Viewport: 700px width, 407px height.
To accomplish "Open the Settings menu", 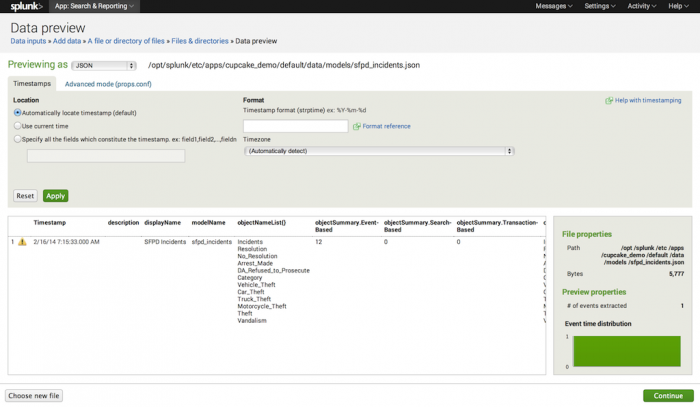I will tap(600, 6).
